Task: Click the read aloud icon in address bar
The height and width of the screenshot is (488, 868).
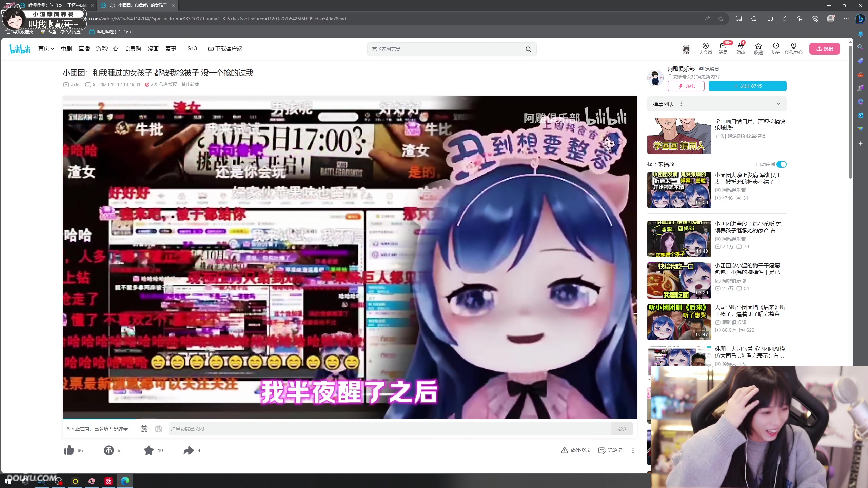Action: pos(707,19)
